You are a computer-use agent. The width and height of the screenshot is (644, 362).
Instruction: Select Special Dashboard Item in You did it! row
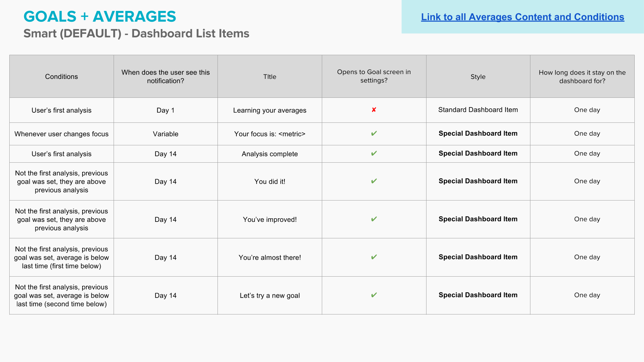point(478,181)
